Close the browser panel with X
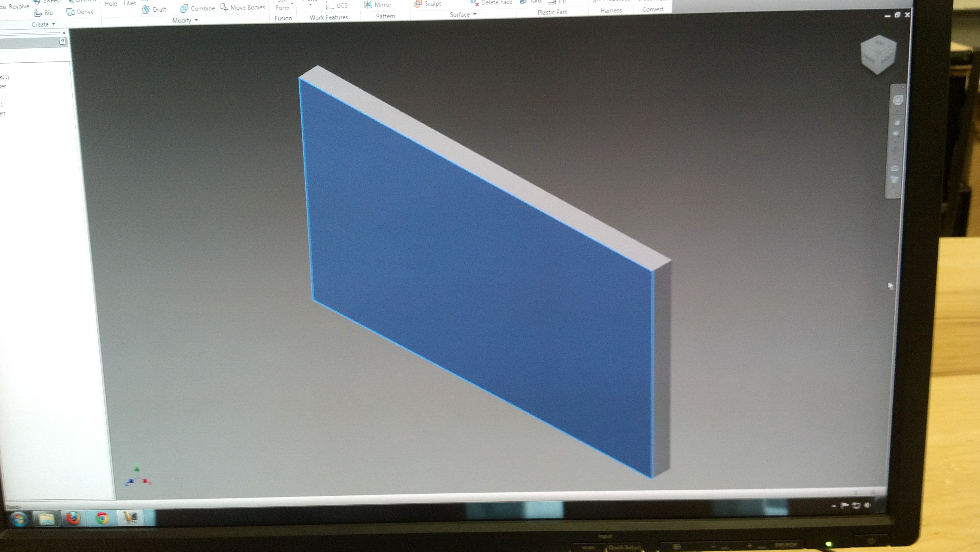980x552 pixels. (x=64, y=33)
